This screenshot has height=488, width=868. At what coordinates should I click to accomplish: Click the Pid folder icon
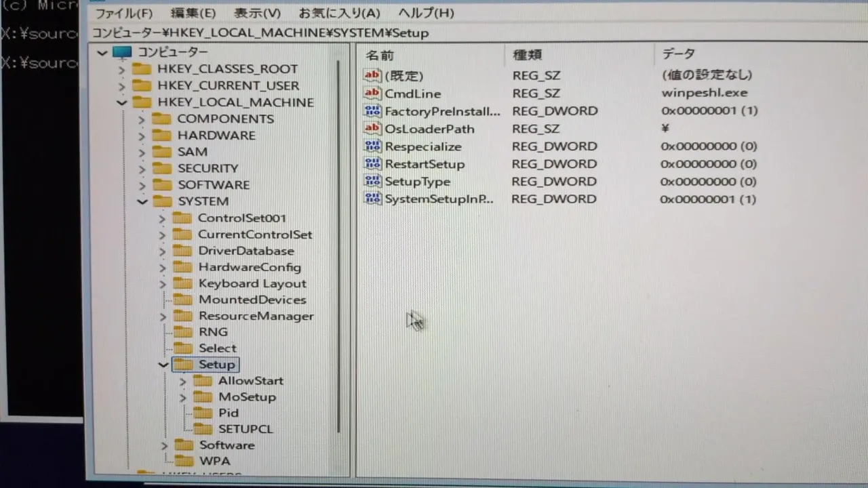pyautogui.click(x=203, y=412)
